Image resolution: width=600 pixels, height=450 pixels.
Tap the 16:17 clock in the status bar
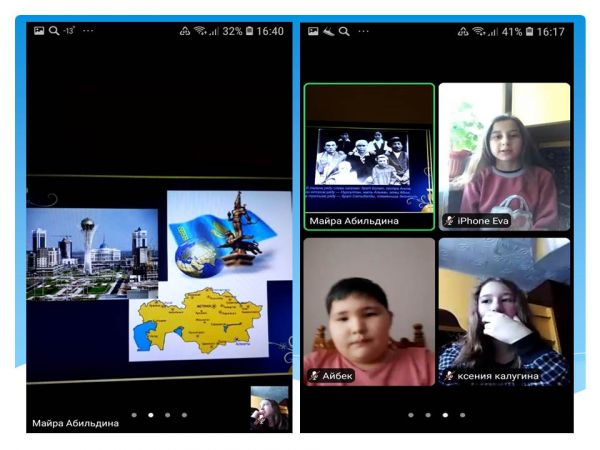(x=550, y=31)
